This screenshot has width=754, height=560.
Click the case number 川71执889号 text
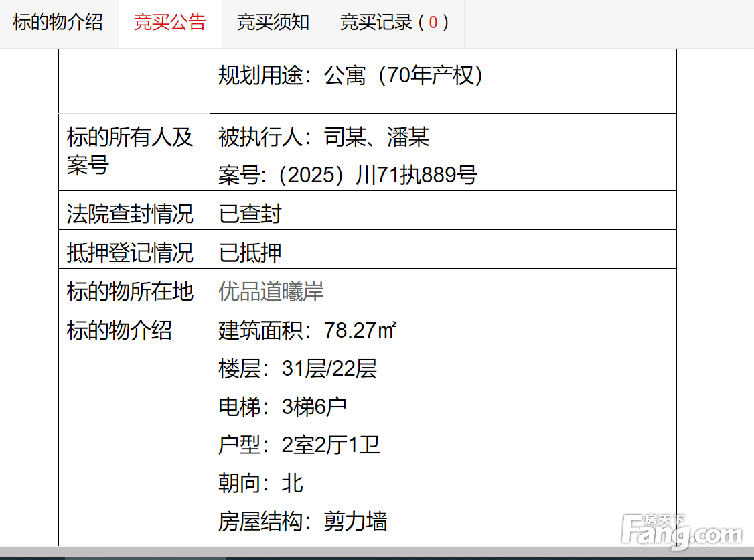point(348,176)
